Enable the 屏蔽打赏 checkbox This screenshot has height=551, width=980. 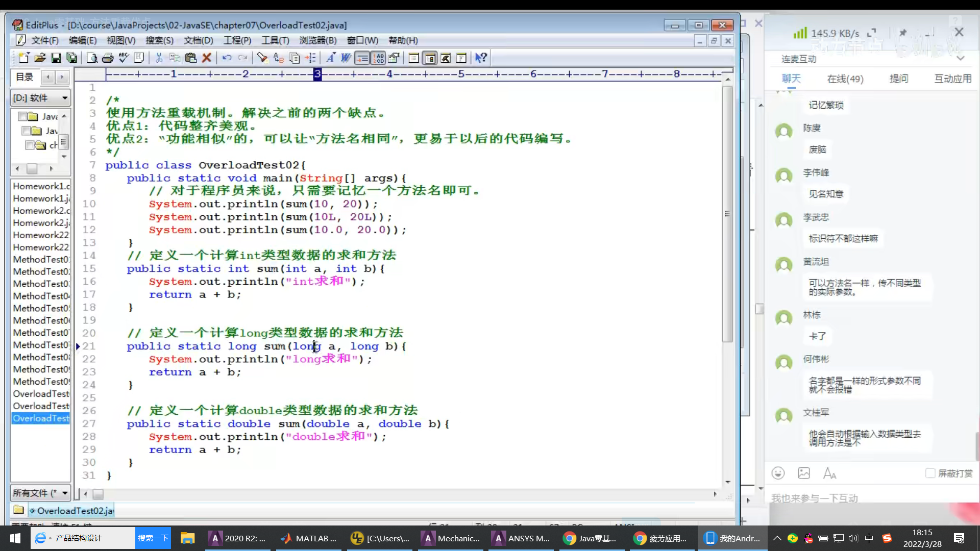click(x=930, y=473)
